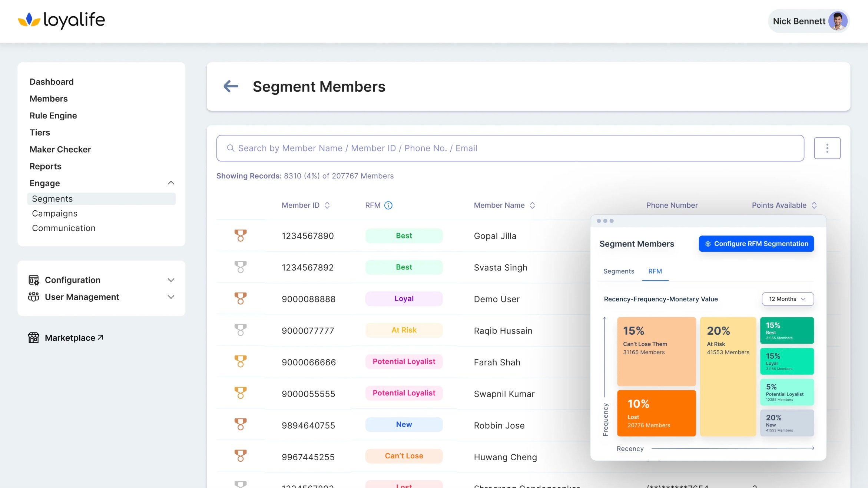868x488 pixels.
Task: Click Farah Shah's gold medal icon
Action: pyautogui.click(x=241, y=361)
